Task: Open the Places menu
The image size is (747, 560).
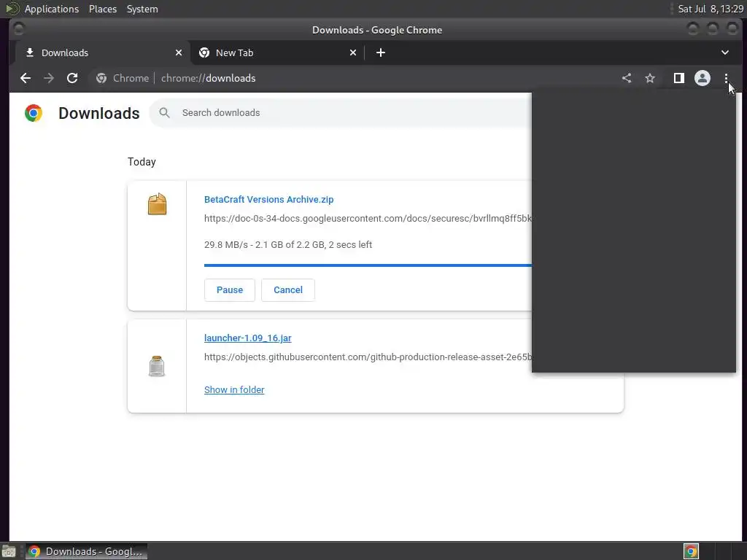Action: pos(102,9)
